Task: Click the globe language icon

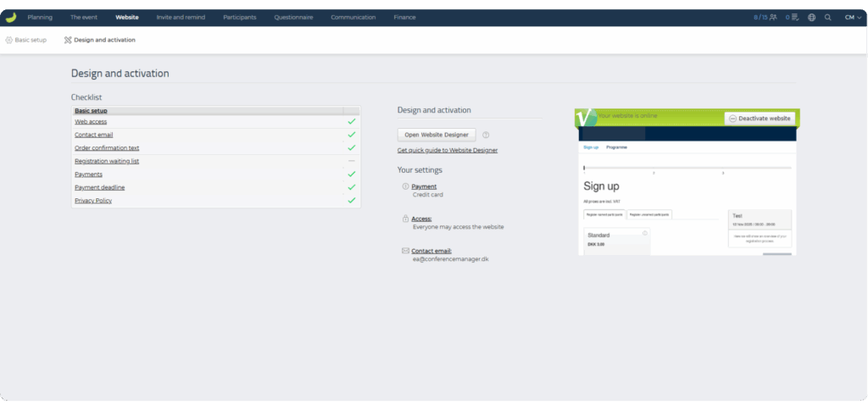Action: (x=811, y=17)
